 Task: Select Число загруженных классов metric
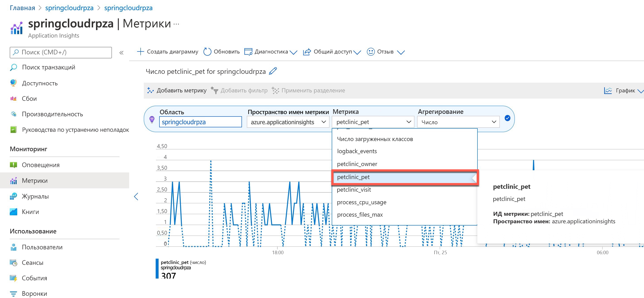[404, 139]
